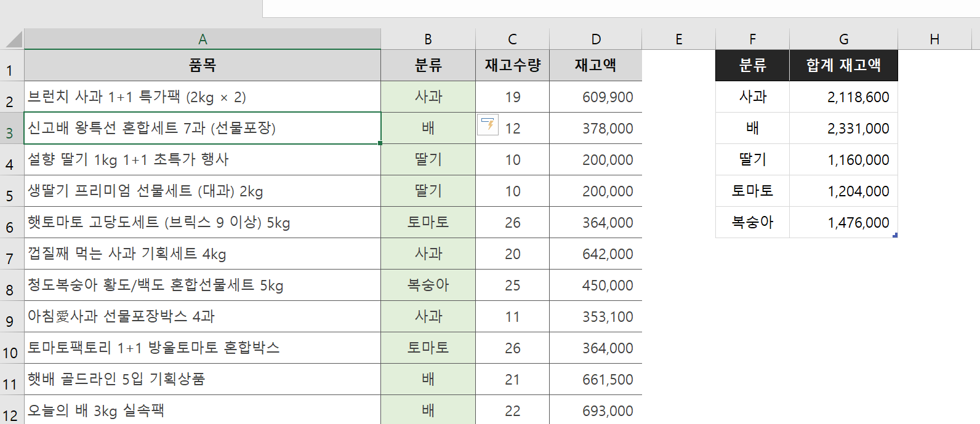Select cell 껍질째 먹는 사과 기획세트 4kg
980x424 pixels.
(203, 254)
